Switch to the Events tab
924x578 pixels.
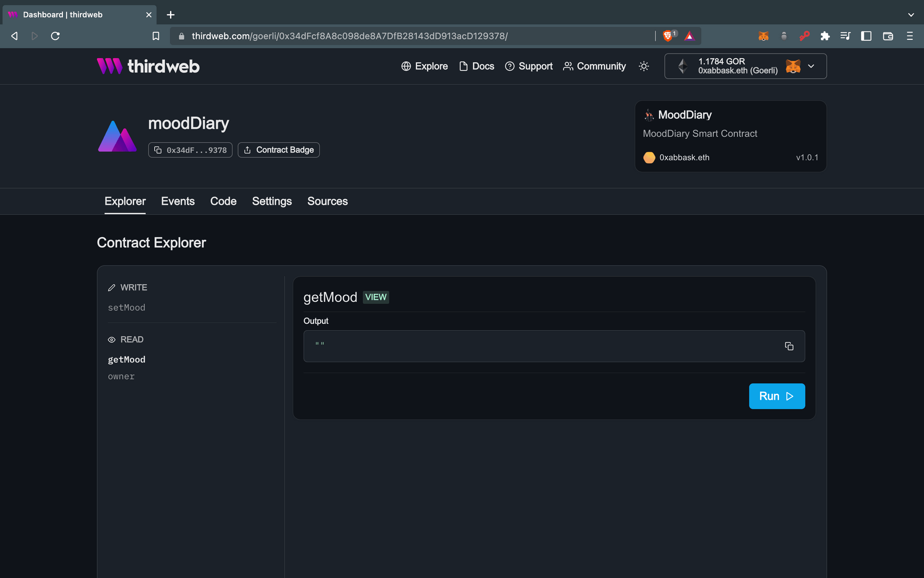pyautogui.click(x=177, y=201)
